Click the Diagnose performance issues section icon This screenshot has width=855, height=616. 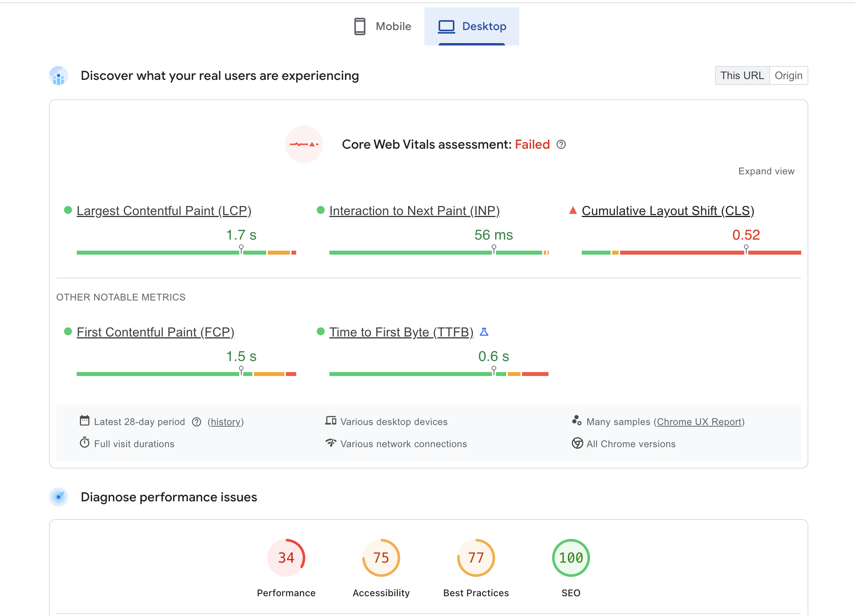(x=59, y=497)
